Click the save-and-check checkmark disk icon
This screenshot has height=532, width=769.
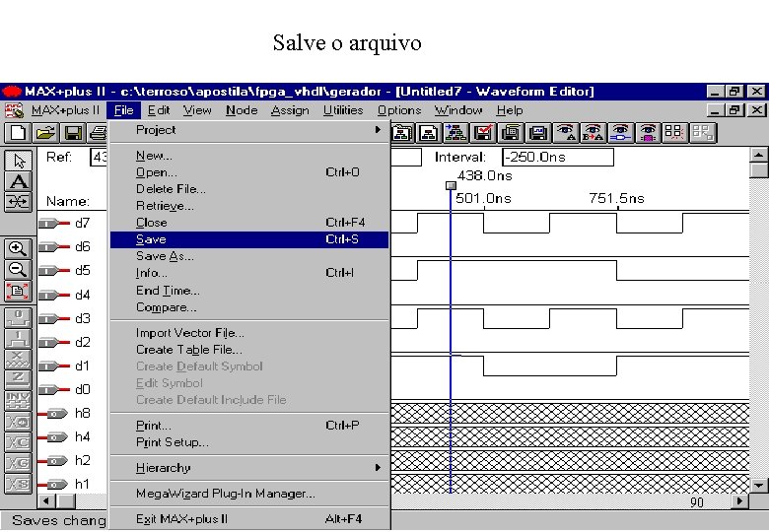click(483, 133)
